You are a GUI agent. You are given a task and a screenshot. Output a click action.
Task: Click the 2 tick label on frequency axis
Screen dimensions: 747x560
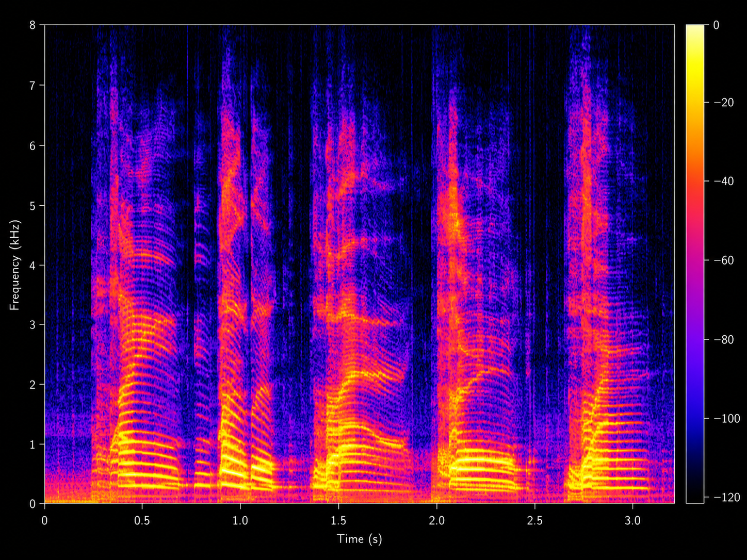click(x=33, y=385)
